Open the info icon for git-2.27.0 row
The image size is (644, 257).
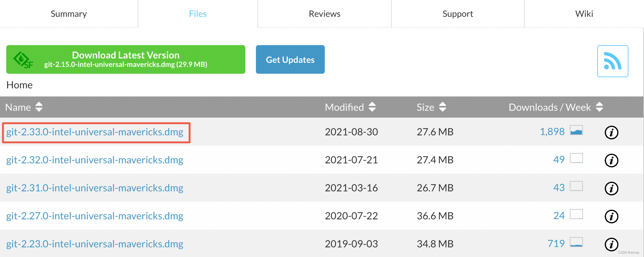(611, 216)
